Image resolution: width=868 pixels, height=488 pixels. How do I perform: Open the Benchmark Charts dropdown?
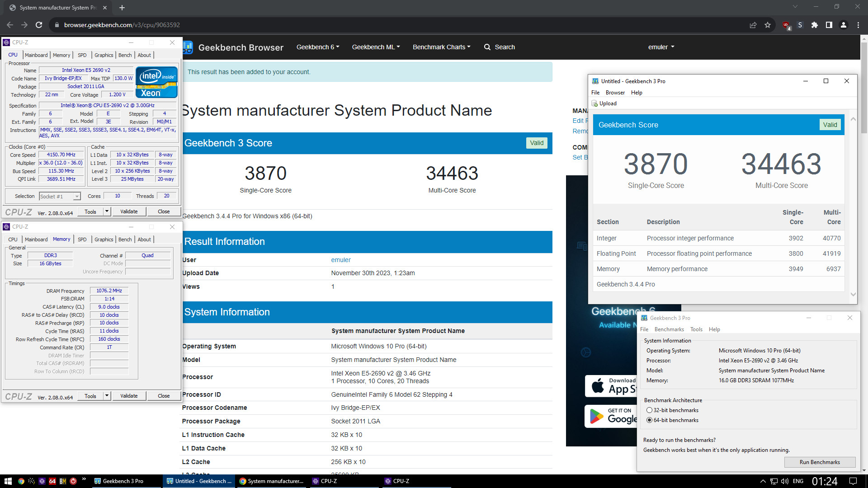(441, 47)
